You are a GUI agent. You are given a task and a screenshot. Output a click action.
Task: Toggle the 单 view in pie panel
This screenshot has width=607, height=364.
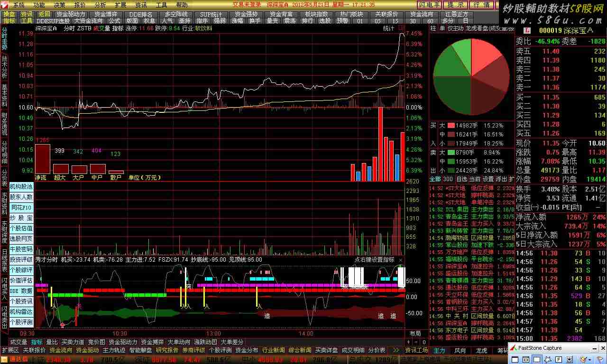pos(442,28)
